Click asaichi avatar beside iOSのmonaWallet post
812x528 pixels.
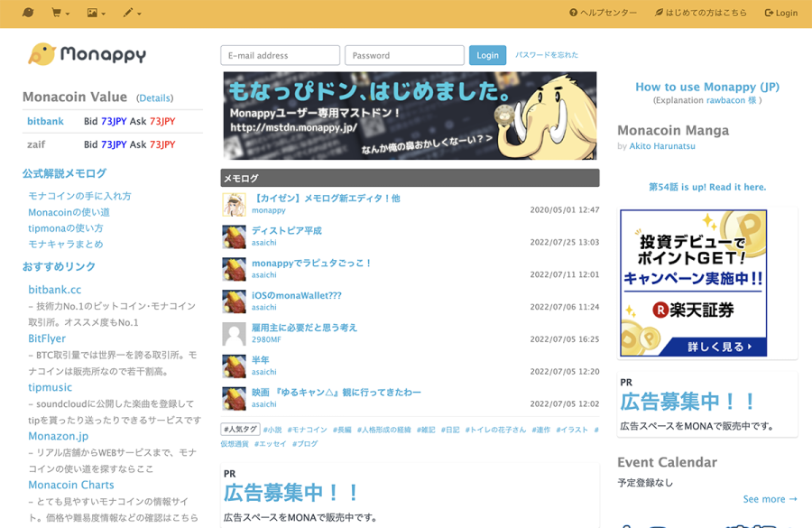pyautogui.click(x=234, y=301)
